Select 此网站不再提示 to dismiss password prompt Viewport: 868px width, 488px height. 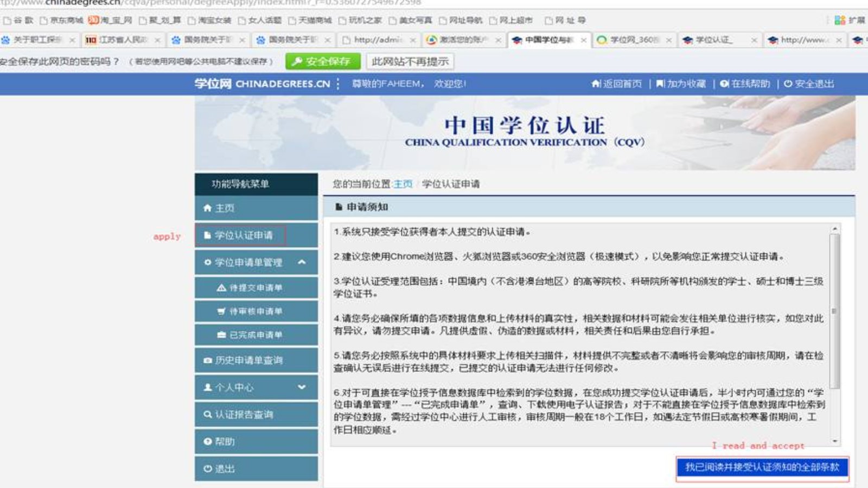coord(411,62)
